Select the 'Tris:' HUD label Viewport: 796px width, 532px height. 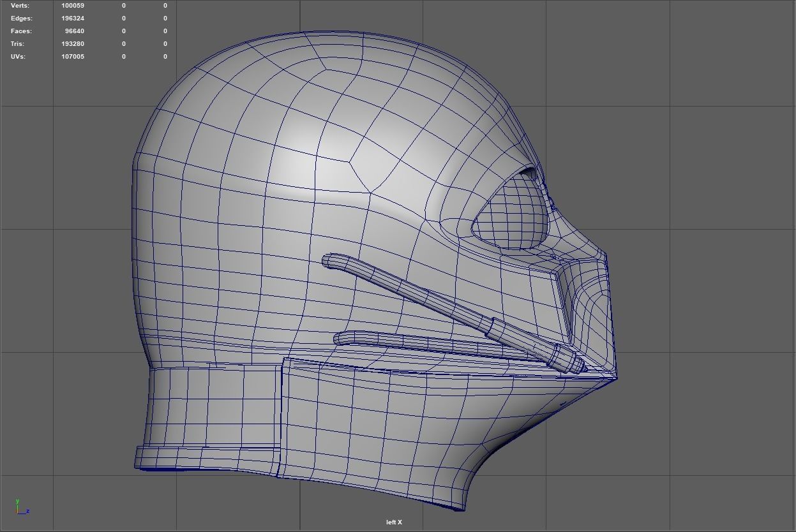17,44
